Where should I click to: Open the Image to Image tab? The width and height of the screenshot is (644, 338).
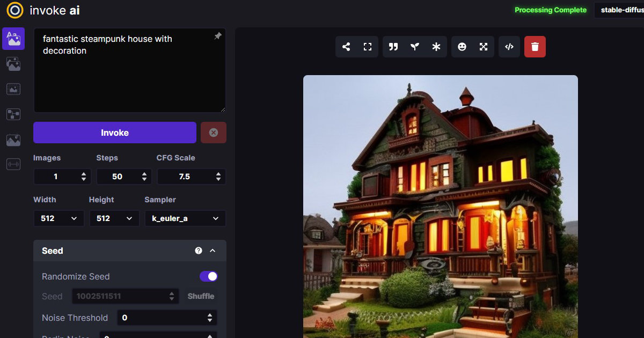[13, 64]
